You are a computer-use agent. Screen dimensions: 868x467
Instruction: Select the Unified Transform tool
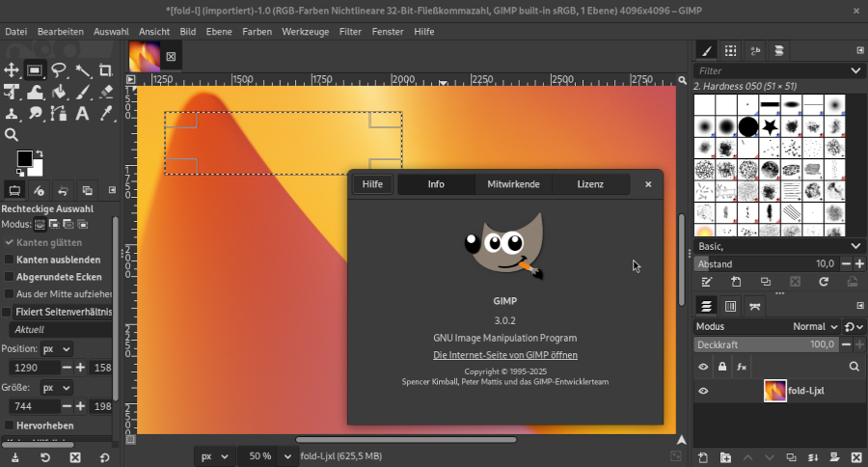[11, 92]
